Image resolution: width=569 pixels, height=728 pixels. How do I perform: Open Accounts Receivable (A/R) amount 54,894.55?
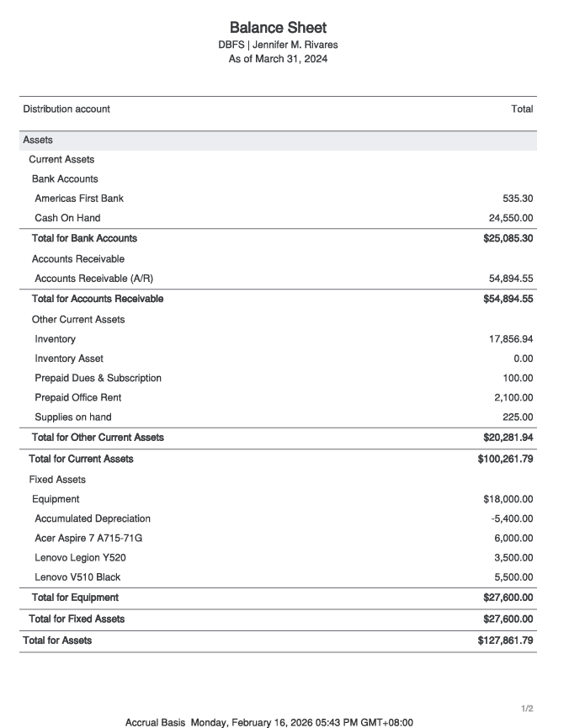[510, 279]
